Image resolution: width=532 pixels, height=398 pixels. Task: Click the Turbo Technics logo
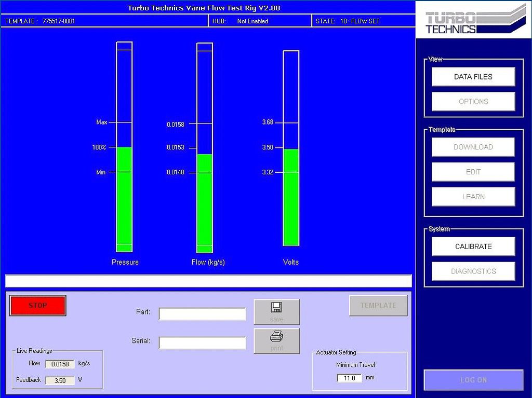(x=473, y=21)
